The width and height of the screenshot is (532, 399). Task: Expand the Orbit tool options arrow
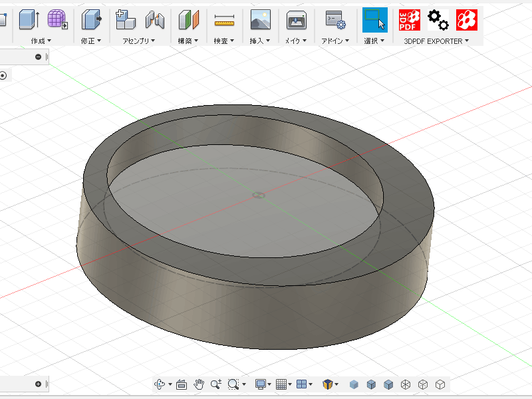[x=170, y=384]
